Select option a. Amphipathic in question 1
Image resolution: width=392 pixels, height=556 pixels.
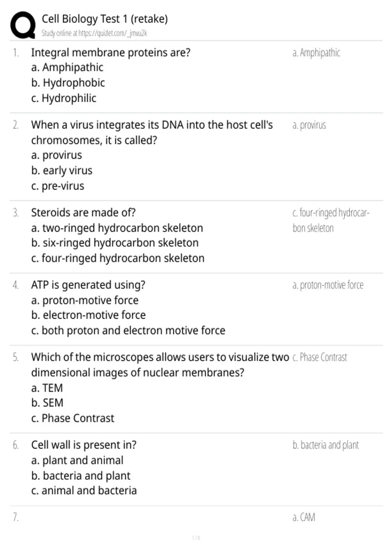click(67, 67)
